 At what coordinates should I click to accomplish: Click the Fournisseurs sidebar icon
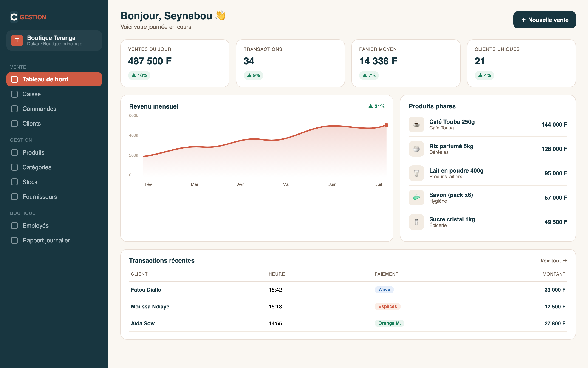click(14, 197)
